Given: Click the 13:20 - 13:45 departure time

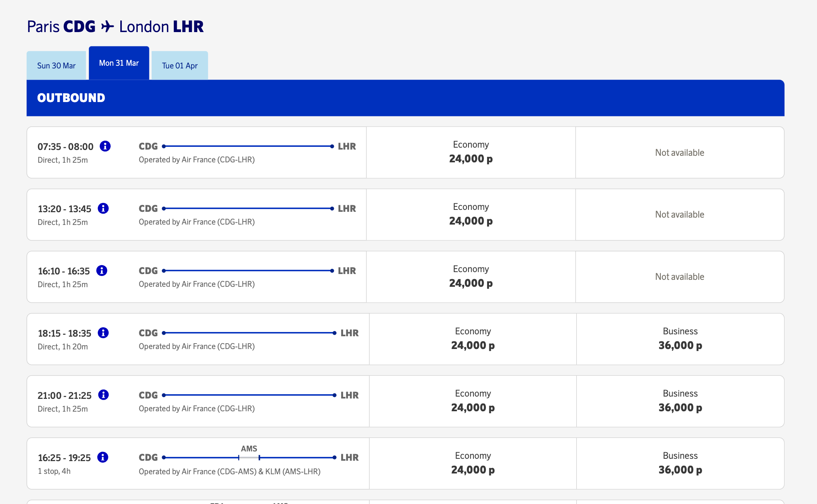Looking at the screenshot, I should tap(65, 209).
